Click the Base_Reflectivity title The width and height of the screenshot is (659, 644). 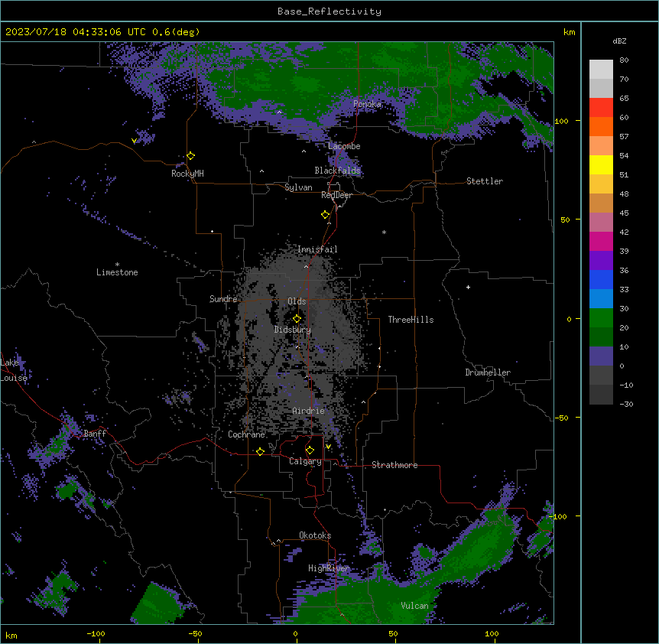[329, 11]
